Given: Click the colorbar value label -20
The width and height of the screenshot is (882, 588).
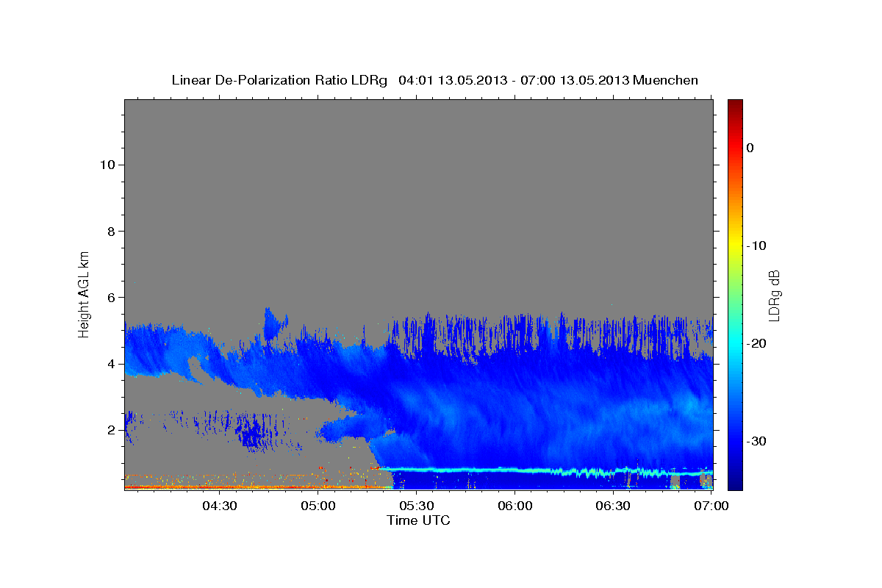Looking at the screenshot, I should pos(756,343).
